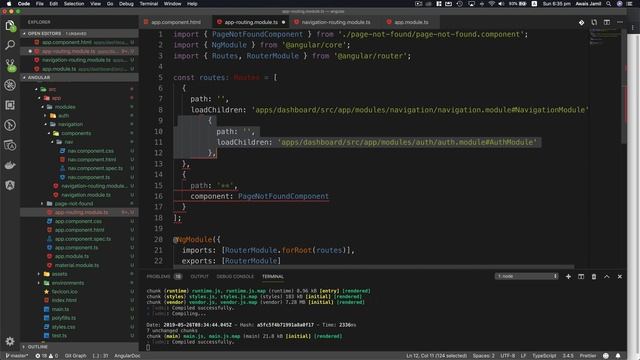Expand the OUTLINE section

pos(80,347)
